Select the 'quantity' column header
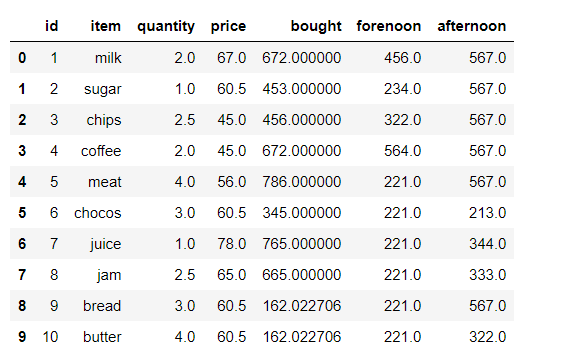 (x=166, y=27)
